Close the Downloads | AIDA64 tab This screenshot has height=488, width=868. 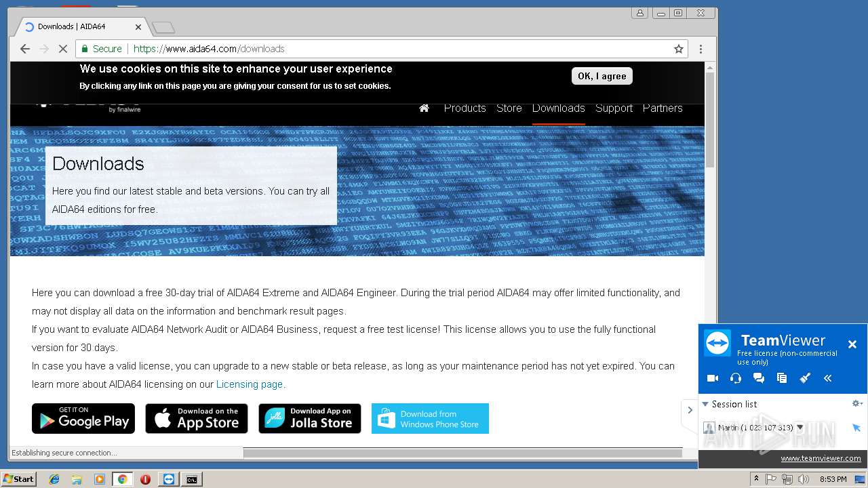(138, 27)
